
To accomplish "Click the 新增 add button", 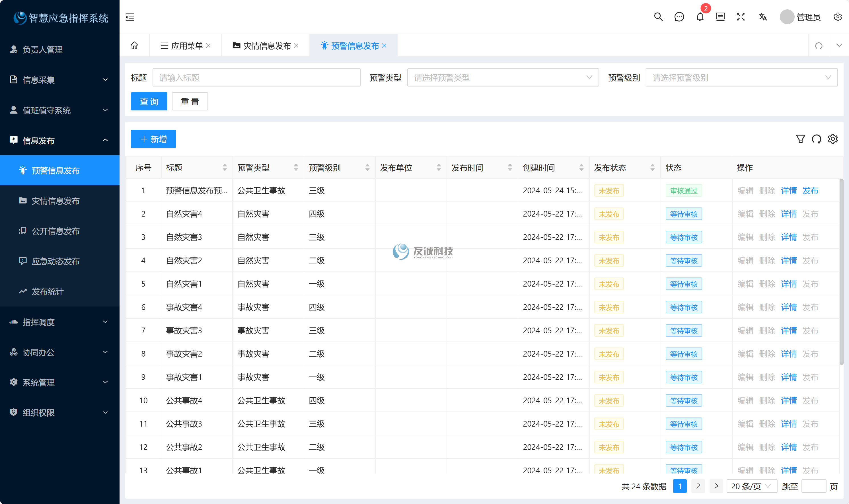I will pyautogui.click(x=153, y=139).
